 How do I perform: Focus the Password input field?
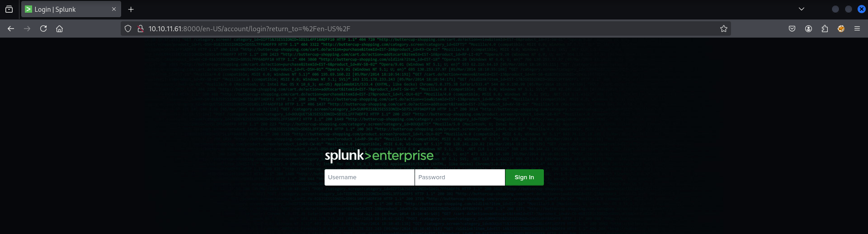[x=459, y=177]
